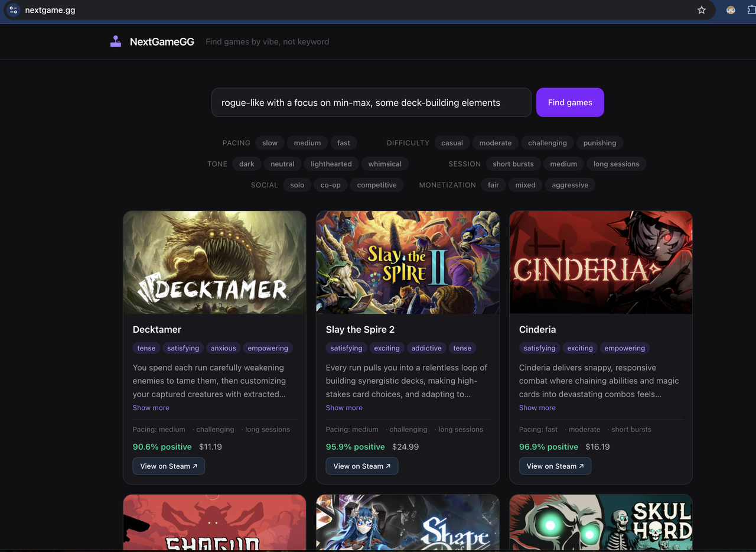This screenshot has width=756, height=552.
Task: Toggle the mixed monetization filter
Action: [x=525, y=185]
